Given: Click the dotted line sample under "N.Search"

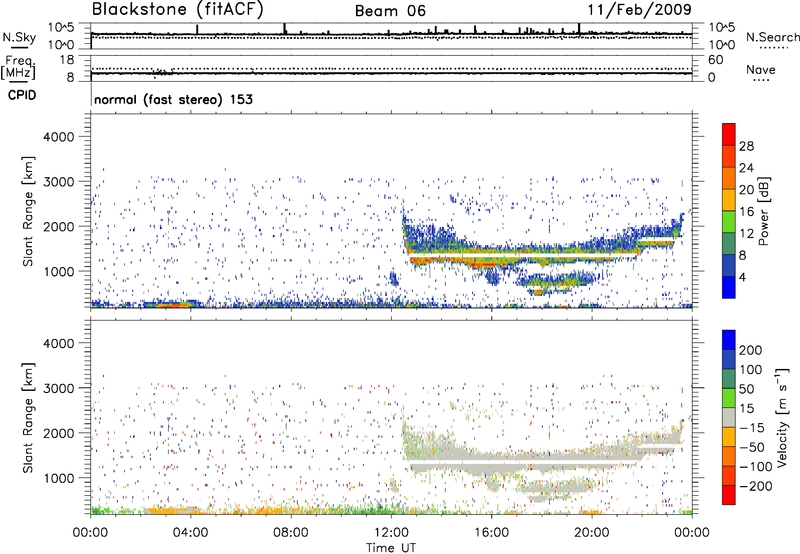Looking at the screenshot, I should (x=773, y=48).
